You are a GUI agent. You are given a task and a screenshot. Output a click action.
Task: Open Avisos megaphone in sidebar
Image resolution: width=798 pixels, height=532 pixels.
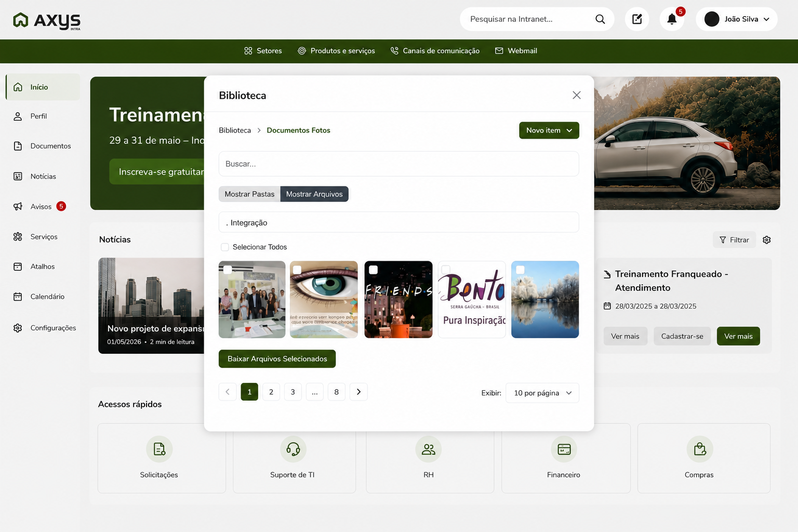[x=18, y=206]
